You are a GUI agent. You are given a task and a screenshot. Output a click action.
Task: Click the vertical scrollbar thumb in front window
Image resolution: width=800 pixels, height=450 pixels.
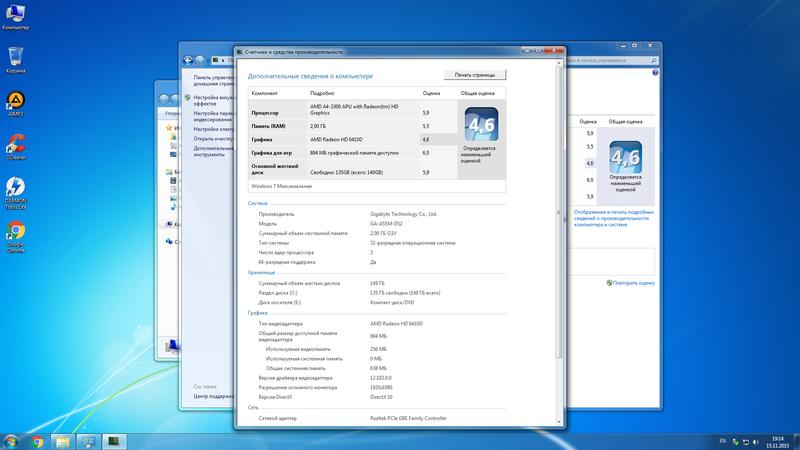pos(559,212)
